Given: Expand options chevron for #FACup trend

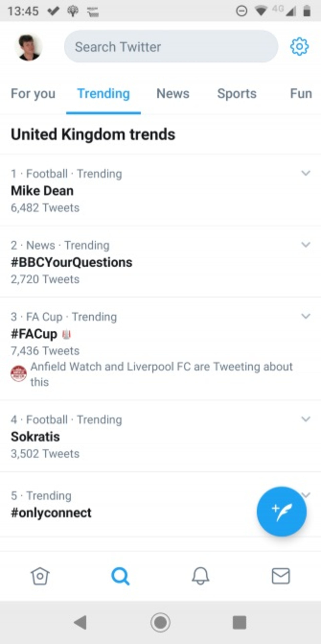Looking at the screenshot, I should (x=306, y=316).
